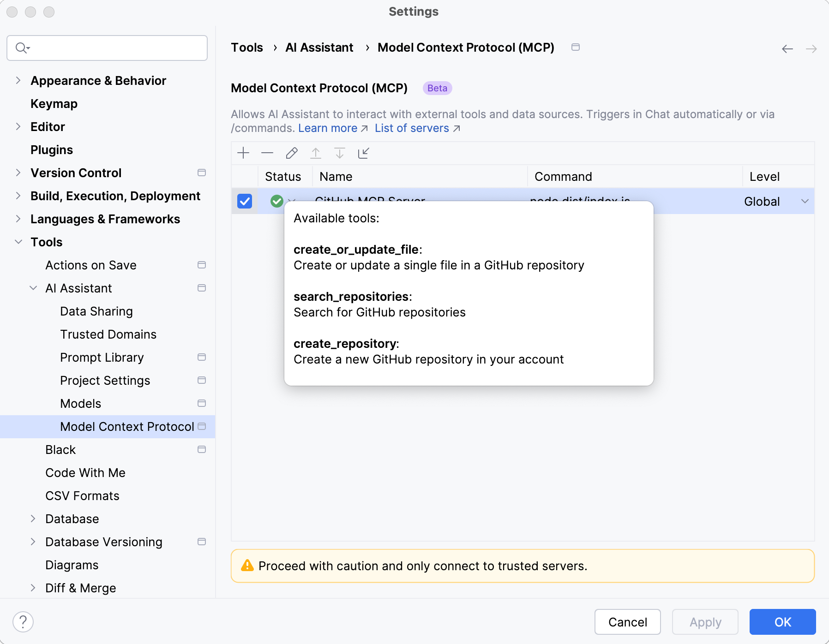
Task: Click the Cancel button
Action: 627,622
